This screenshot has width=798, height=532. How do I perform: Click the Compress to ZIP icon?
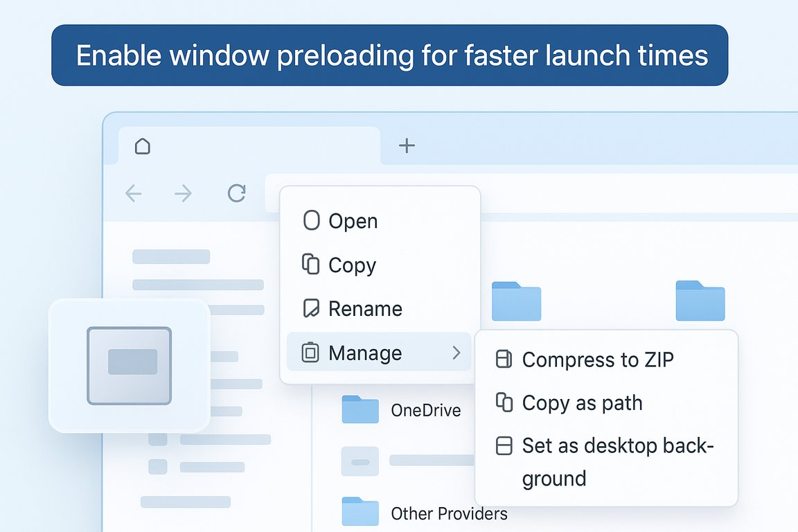[504, 359]
